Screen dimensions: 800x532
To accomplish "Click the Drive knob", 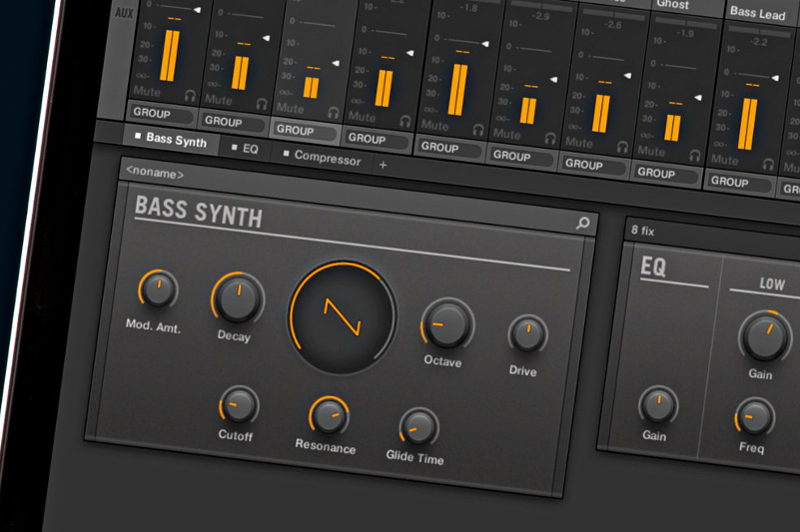I will [527, 335].
